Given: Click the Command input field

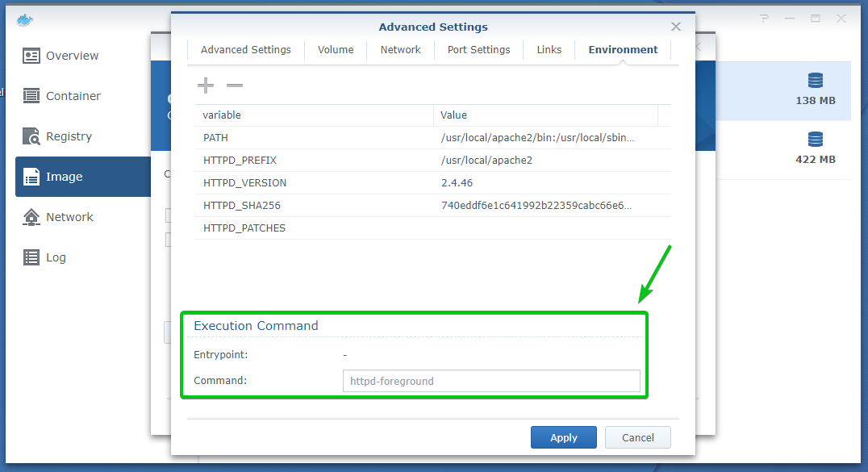Looking at the screenshot, I should pyautogui.click(x=491, y=381).
